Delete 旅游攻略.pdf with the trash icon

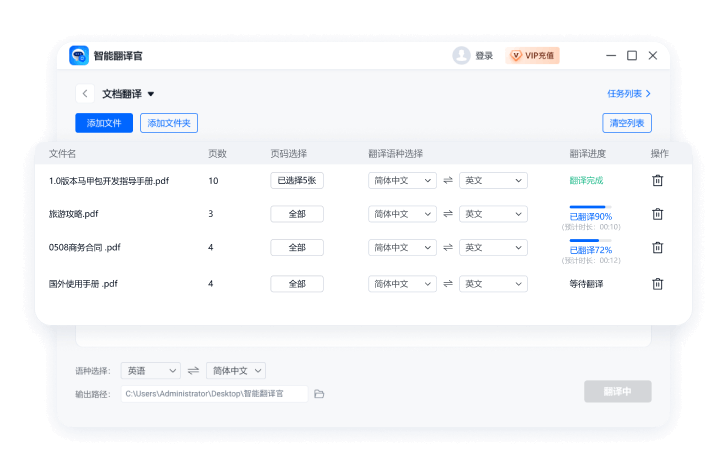click(x=657, y=214)
